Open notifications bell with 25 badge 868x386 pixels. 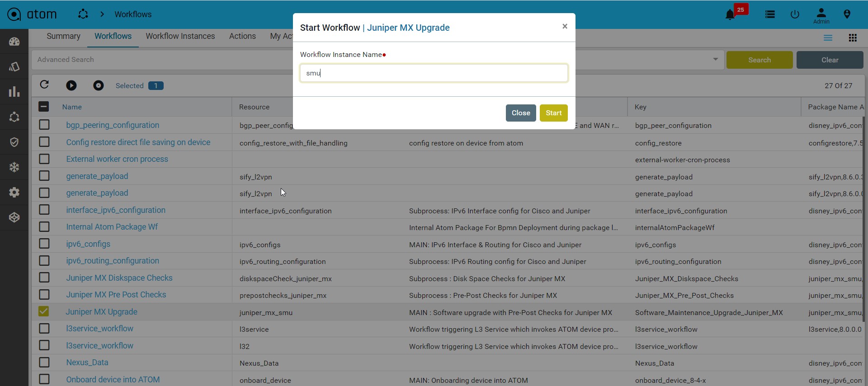click(730, 15)
